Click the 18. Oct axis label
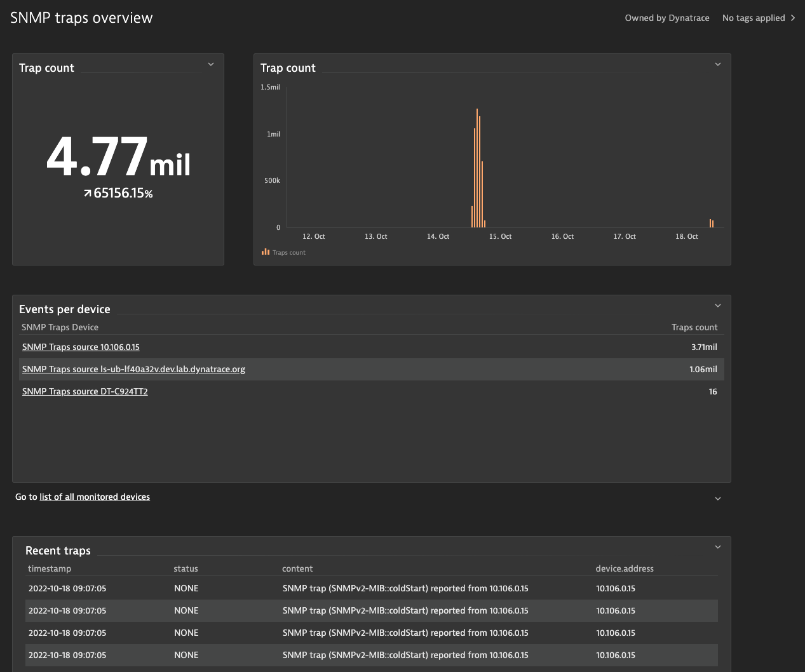This screenshot has width=805, height=672. tap(687, 236)
